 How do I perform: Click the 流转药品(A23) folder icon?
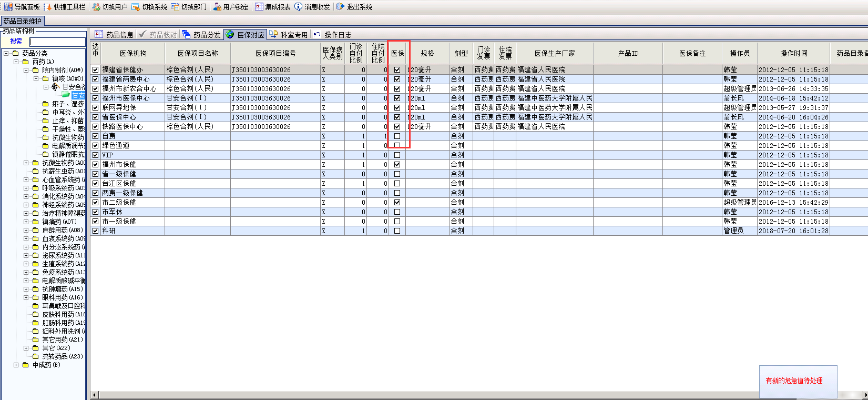(36, 356)
